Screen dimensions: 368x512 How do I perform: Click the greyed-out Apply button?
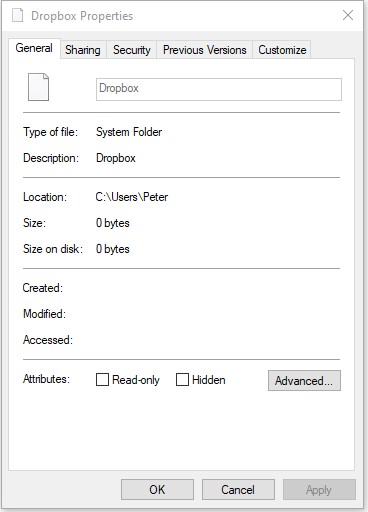(x=319, y=489)
